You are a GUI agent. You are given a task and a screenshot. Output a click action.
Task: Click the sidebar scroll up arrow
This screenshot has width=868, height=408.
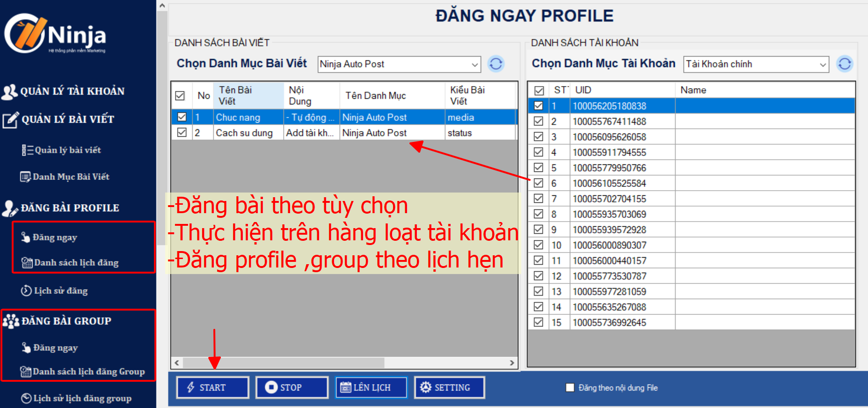[162, 6]
